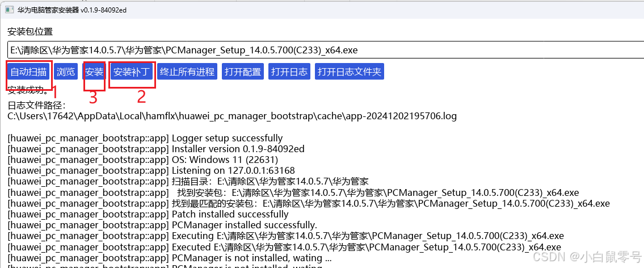Kill processes with 终止所有进程 button

[x=187, y=72]
